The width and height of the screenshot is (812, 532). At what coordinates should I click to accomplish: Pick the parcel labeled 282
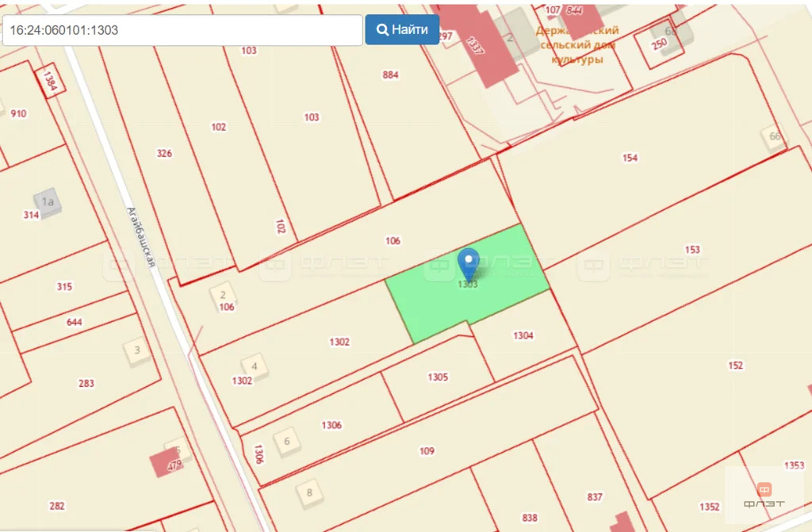57,506
